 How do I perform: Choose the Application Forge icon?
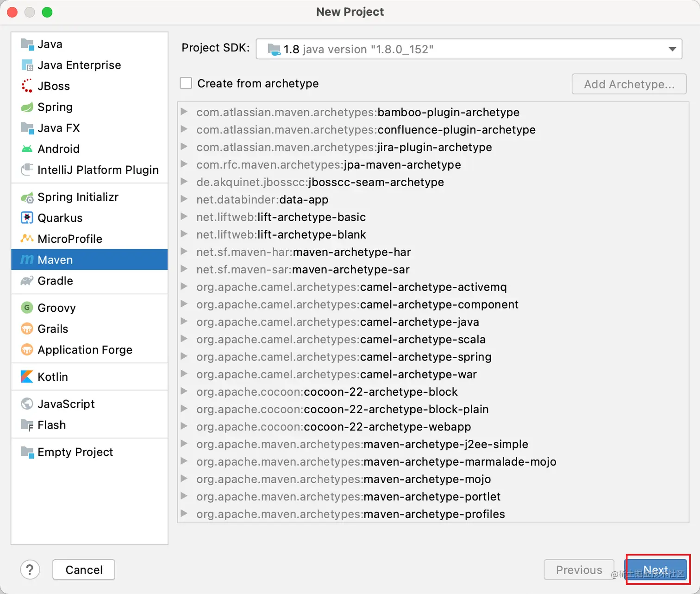click(27, 349)
